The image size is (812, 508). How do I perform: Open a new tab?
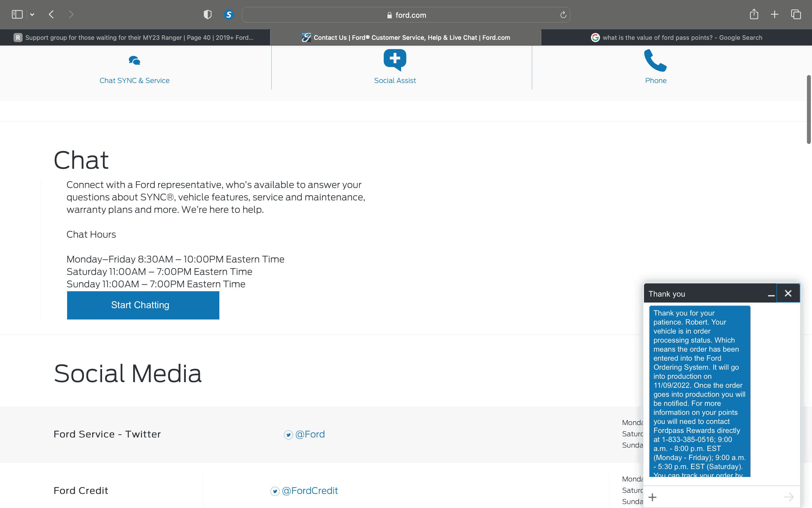[x=775, y=14]
